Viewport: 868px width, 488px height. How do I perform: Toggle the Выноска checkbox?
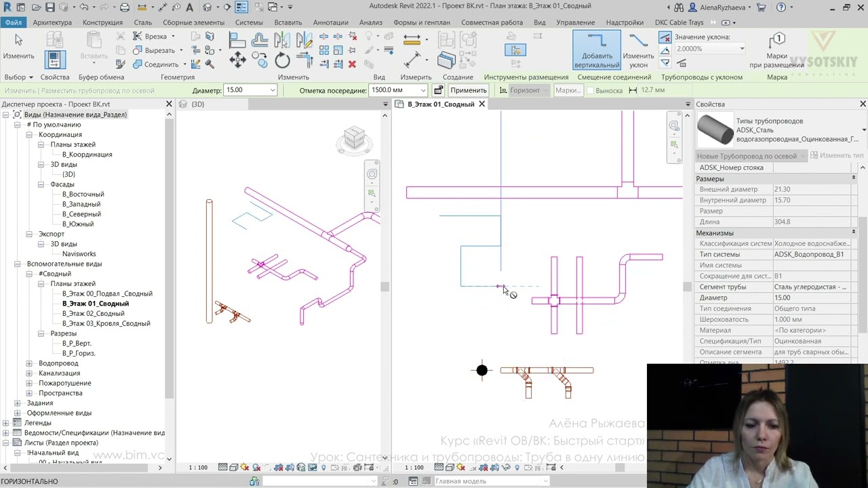[590, 91]
